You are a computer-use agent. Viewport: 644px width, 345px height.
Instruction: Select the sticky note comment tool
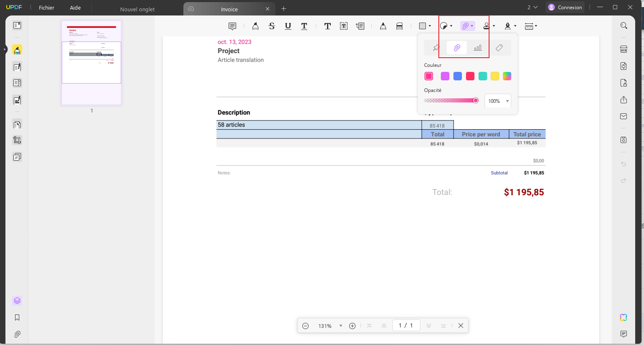coord(232,26)
